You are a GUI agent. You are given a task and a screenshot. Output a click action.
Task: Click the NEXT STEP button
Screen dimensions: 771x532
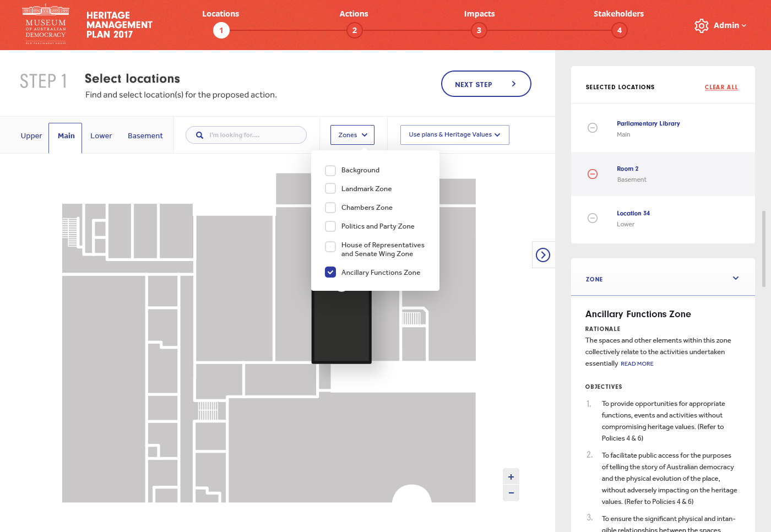[x=486, y=84]
